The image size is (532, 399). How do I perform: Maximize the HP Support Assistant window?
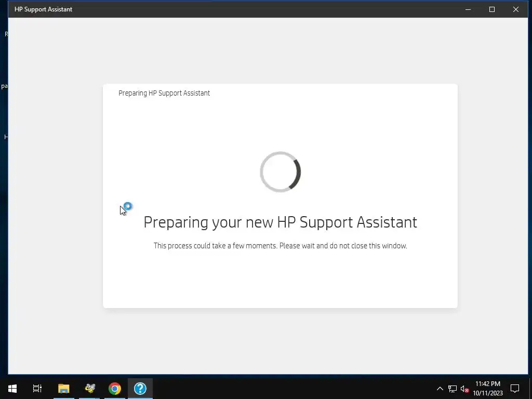492,9
